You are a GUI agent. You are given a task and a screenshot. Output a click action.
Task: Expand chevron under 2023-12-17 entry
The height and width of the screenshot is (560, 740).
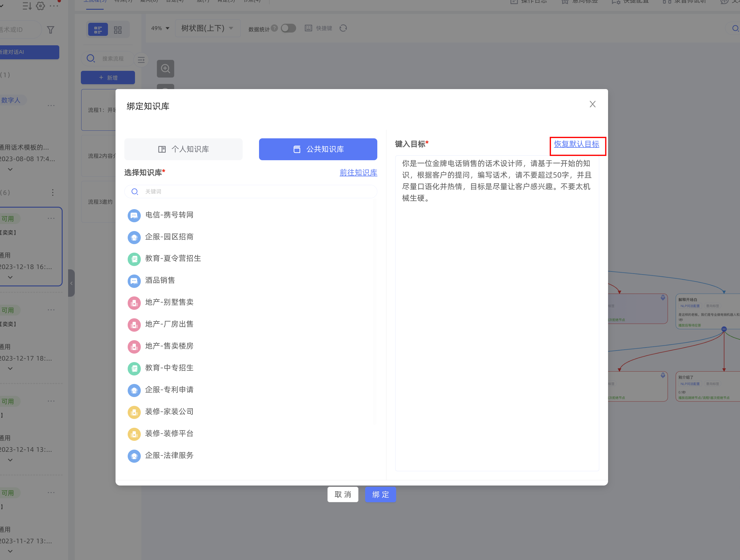10,369
